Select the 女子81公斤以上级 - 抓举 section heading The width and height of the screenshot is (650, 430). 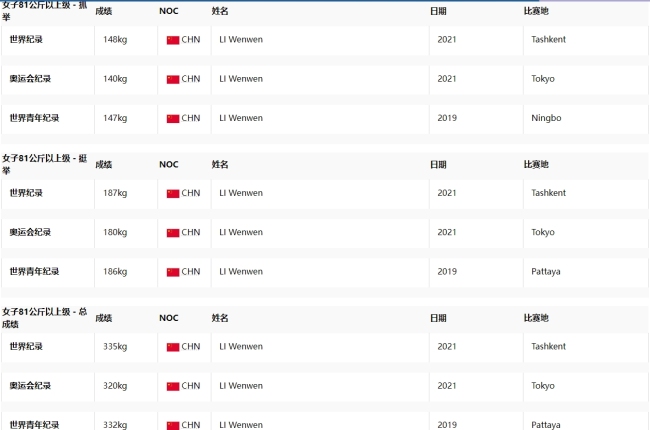[44, 10]
